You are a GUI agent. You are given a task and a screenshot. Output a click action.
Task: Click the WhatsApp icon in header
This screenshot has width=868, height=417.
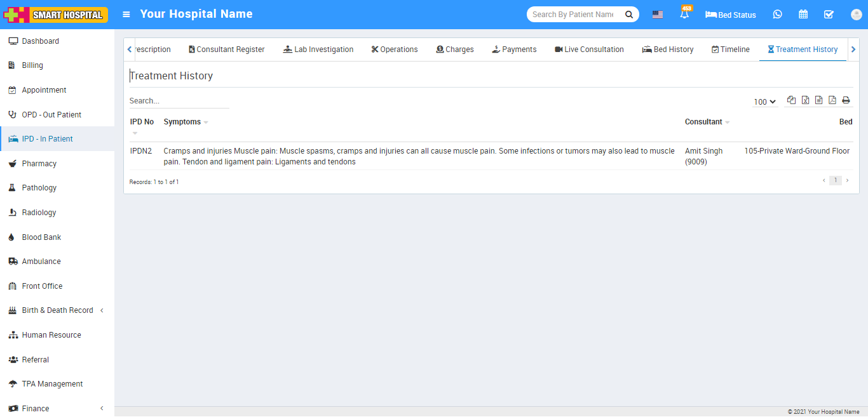pyautogui.click(x=777, y=15)
